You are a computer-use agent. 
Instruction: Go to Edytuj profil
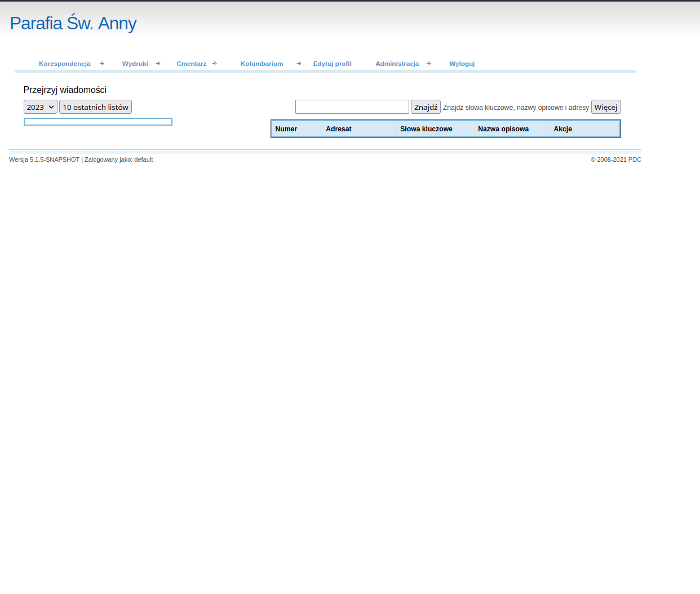coord(332,64)
